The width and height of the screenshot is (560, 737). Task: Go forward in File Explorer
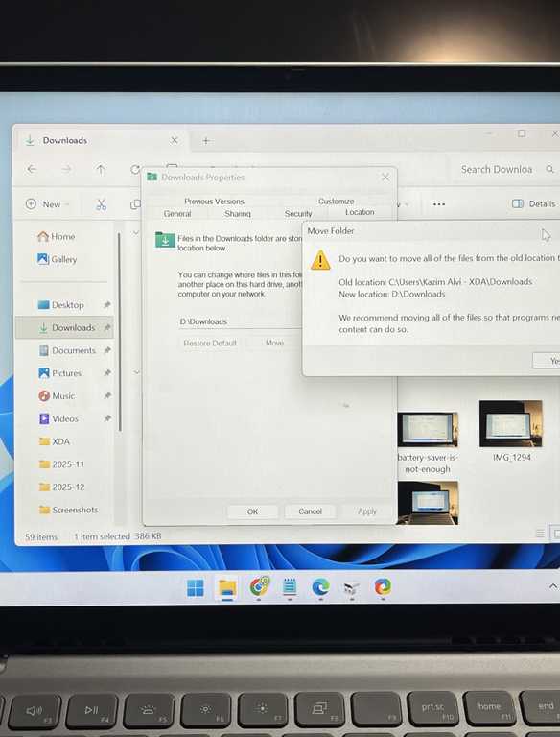click(66, 169)
